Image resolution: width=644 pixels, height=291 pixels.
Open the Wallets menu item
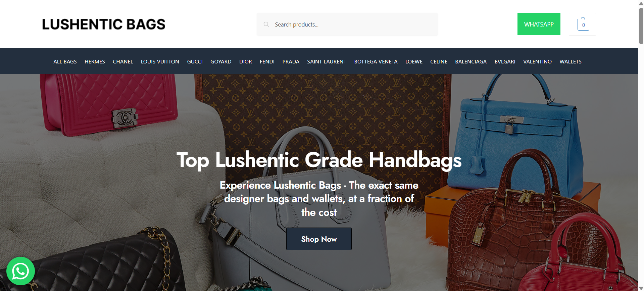(571, 61)
